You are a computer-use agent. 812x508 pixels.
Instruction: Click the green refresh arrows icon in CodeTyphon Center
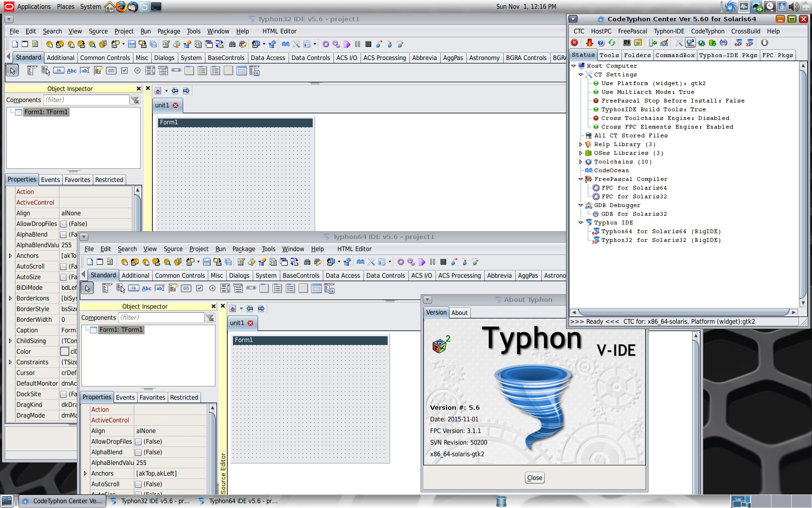click(612, 43)
